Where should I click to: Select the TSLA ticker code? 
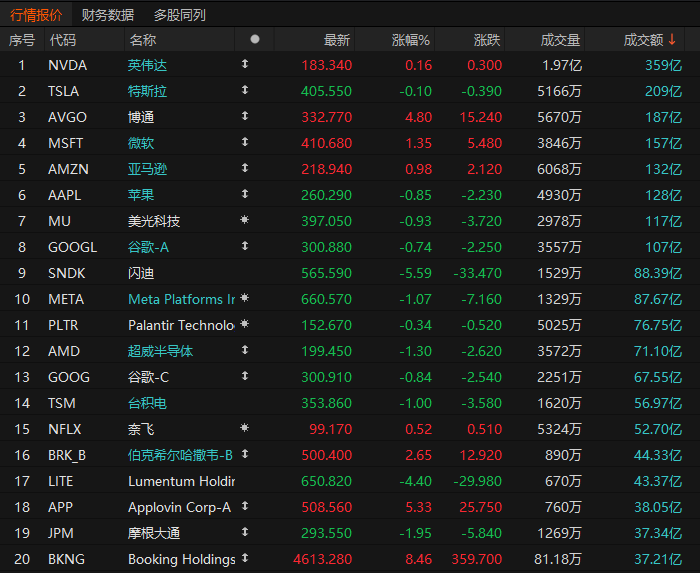pyautogui.click(x=63, y=91)
